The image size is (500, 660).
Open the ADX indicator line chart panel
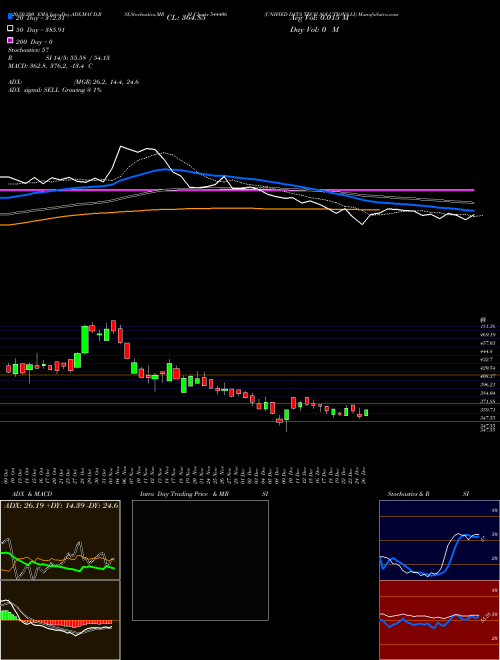click(60, 540)
